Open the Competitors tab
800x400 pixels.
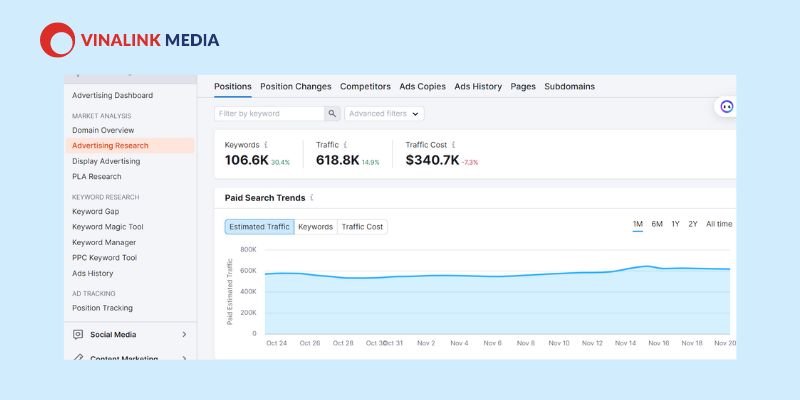(365, 87)
